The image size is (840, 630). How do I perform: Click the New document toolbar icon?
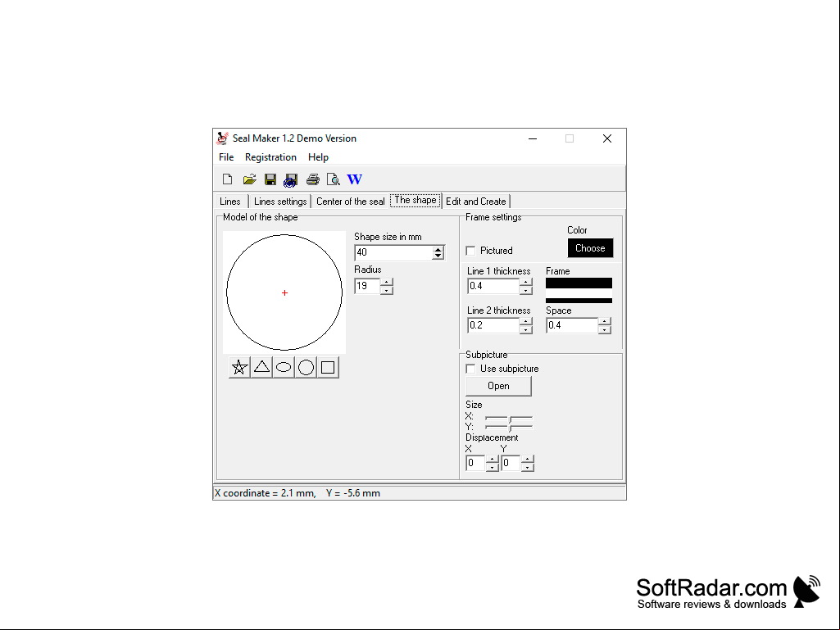tap(228, 179)
